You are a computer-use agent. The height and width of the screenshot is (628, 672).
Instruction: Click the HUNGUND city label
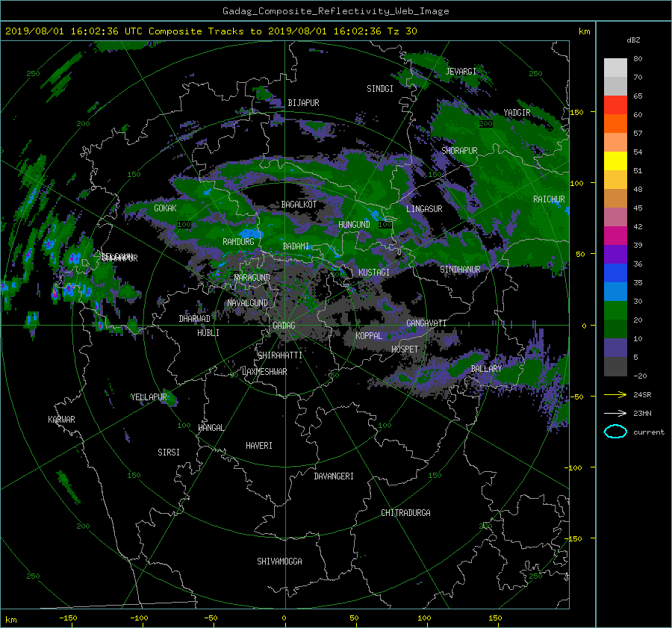click(354, 225)
